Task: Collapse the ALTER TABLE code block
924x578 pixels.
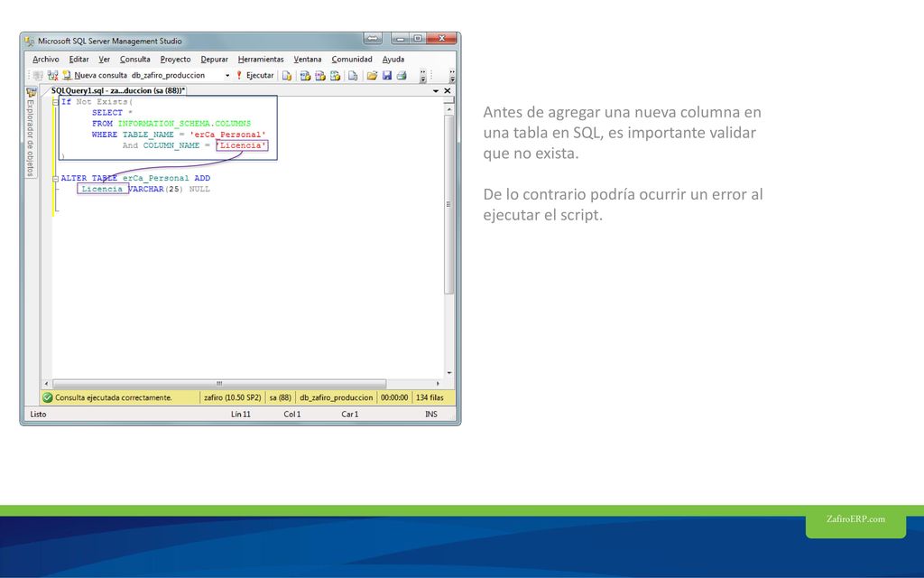Action: (55, 179)
